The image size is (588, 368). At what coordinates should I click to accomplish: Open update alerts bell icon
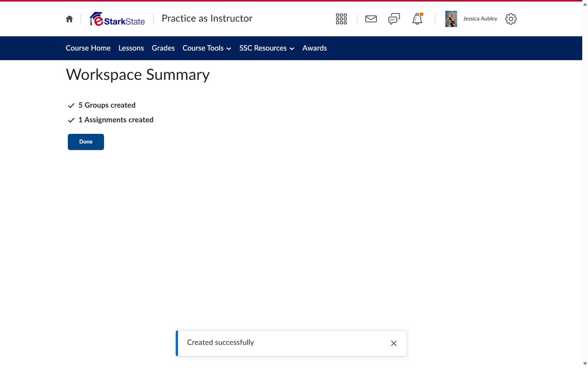coord(417,19)
